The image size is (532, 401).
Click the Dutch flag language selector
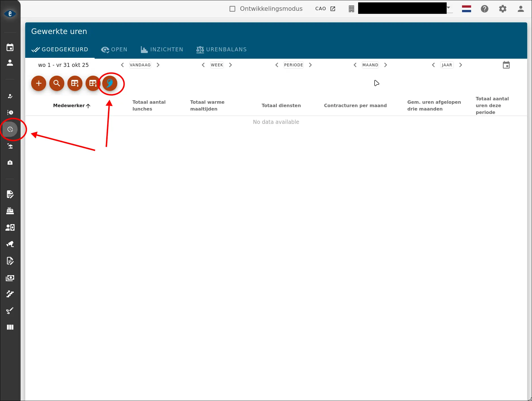coord(466,9)
